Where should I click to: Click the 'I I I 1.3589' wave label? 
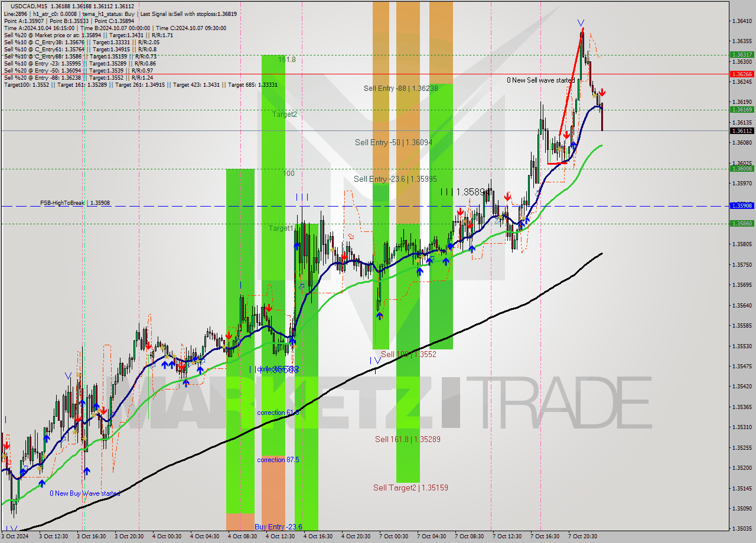pos(463,192)
